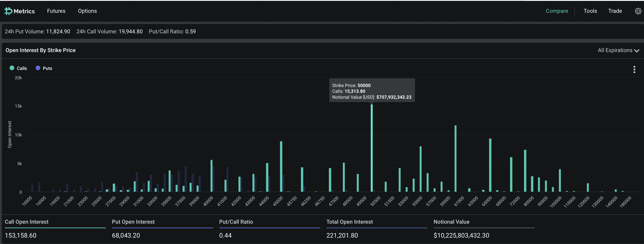
Task: Click the teal Calls legend dot
Action: pyautogui.click(x=12, y=68)
